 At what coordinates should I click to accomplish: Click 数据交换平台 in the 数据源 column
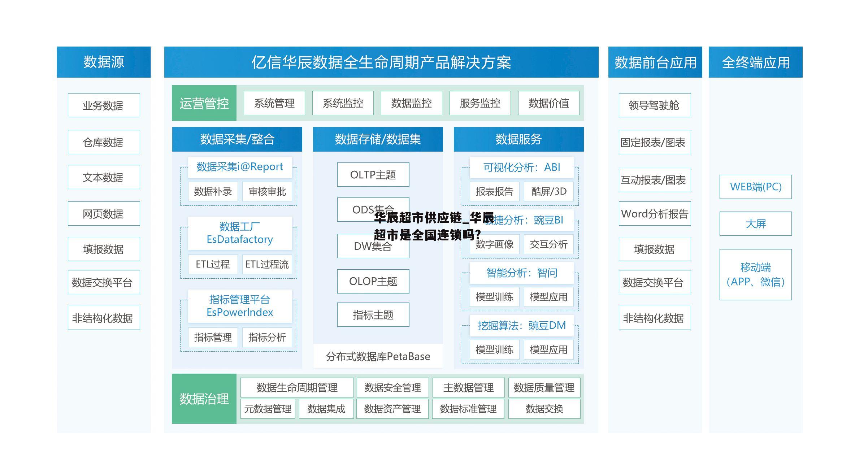(x=104, y=282)
